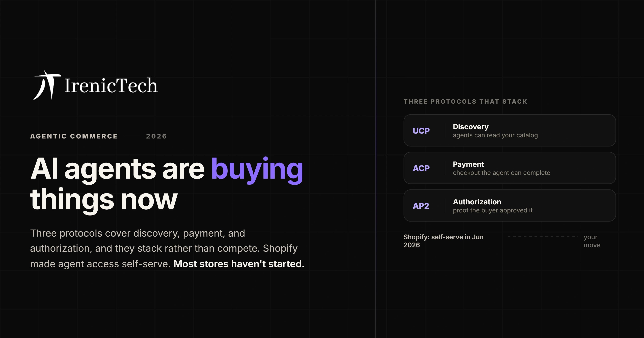Open the Discovery protocol card
Image resolution: width=644 pixels, height=338 pixels.
pyautogui.click(x=509, y=130)
